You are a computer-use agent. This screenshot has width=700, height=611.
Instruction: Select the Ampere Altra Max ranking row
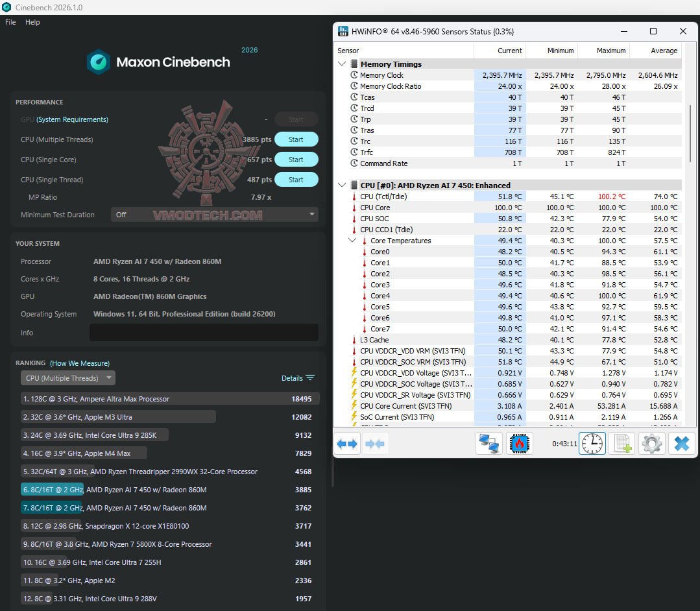[170, 399]
